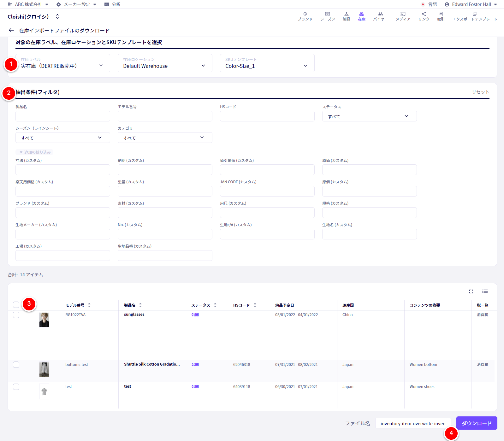Open the Edward Foster-Hall account menu
The image size is (504, 441).
click(x=471, y=4)
